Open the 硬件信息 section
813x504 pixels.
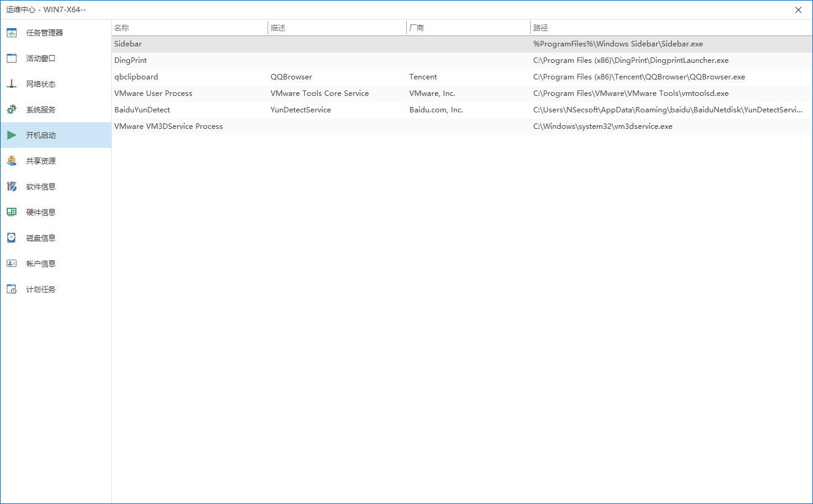pos(56,213)
